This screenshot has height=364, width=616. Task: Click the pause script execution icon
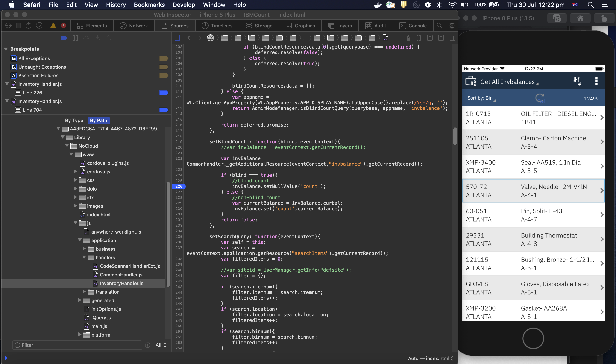(75, 38)
